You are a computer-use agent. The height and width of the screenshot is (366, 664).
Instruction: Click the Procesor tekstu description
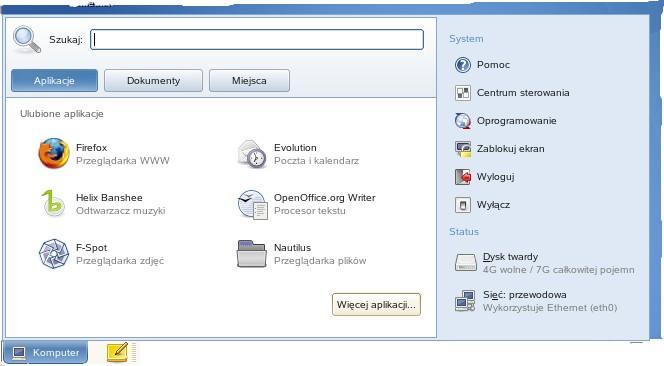[310, 211]
